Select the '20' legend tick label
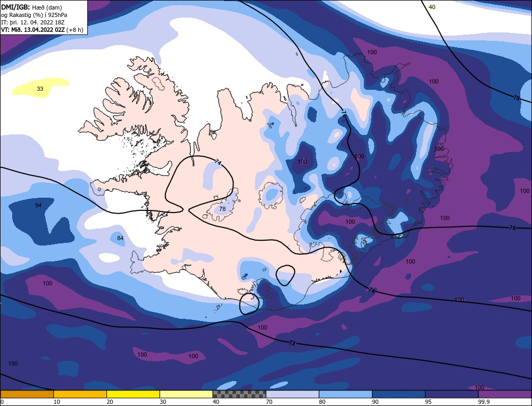 point(110,402)
